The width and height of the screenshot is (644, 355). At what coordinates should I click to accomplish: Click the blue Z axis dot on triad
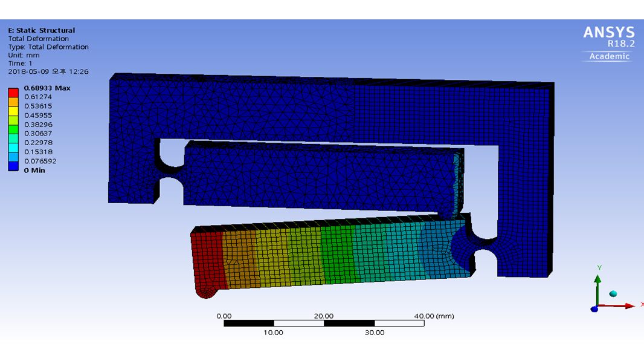pyautogui.click(x=594, y=308)
